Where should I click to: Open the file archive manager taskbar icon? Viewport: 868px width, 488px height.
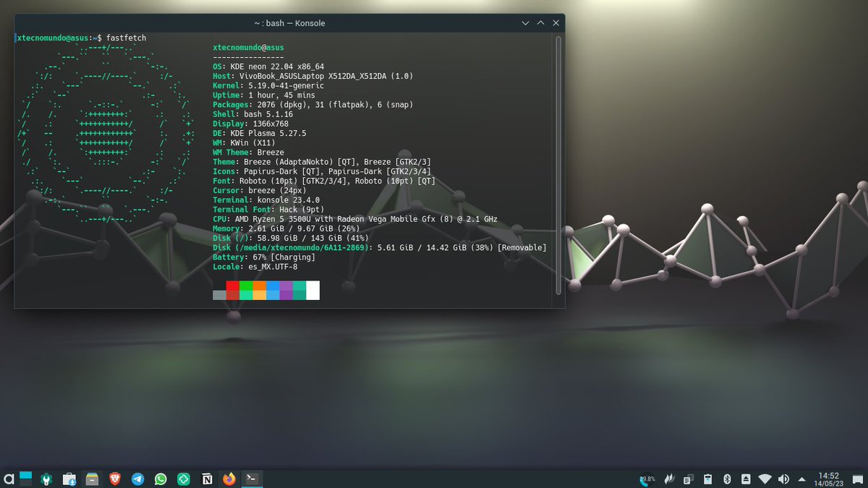click(x=92, y=479)
